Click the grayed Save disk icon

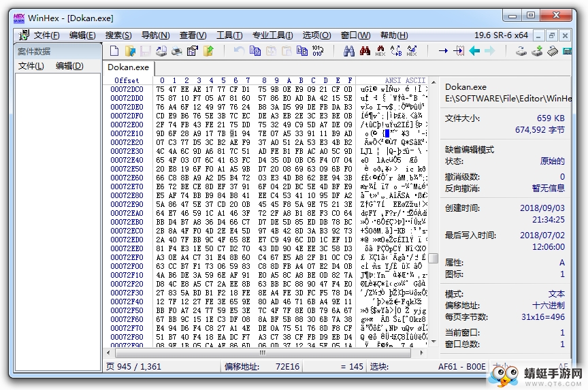tap(146, 50)
